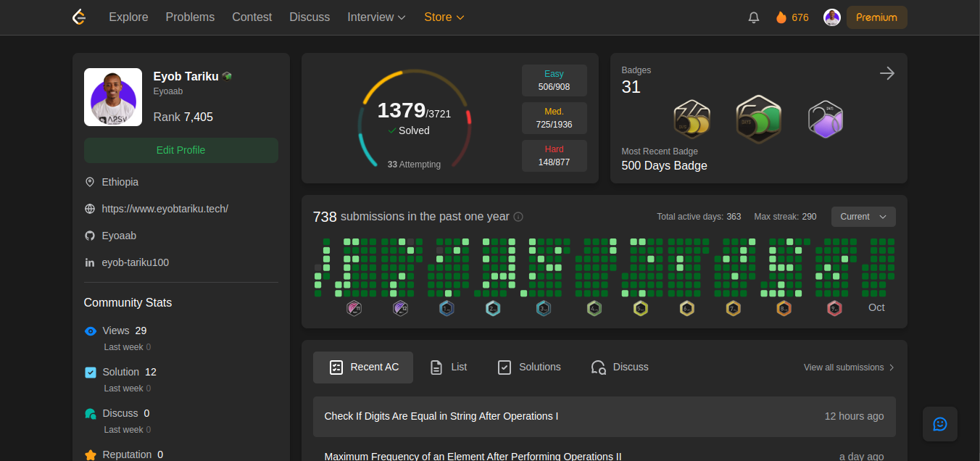Click the submissions info icon
Viewport: 980px width, 461px height.
pos(518,217)
